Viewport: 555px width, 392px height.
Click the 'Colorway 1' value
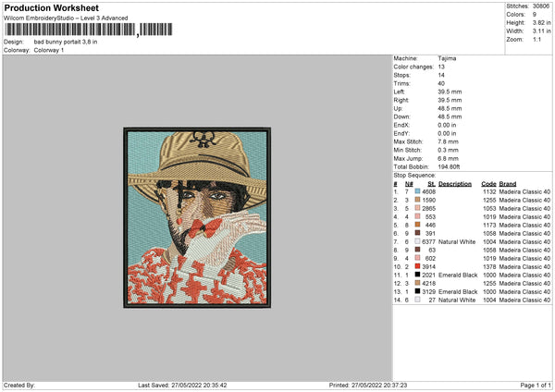pyautogui.click(x=49, y=50)
